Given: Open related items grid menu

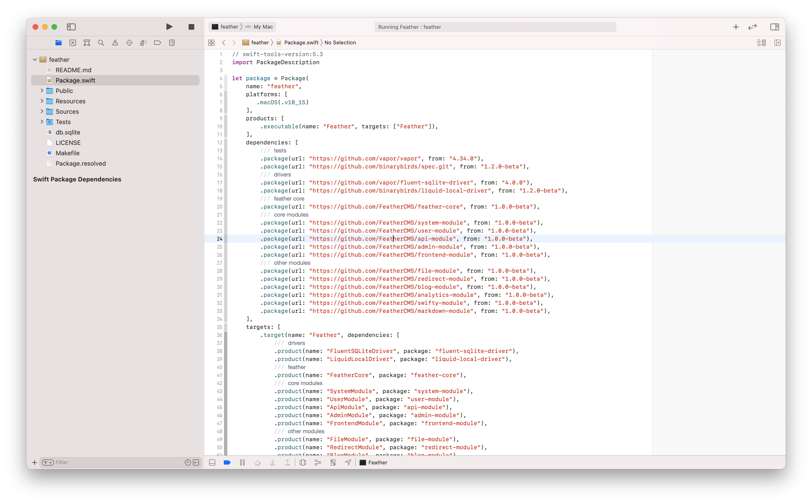Looking at the screenshot, I should point(211,43).
